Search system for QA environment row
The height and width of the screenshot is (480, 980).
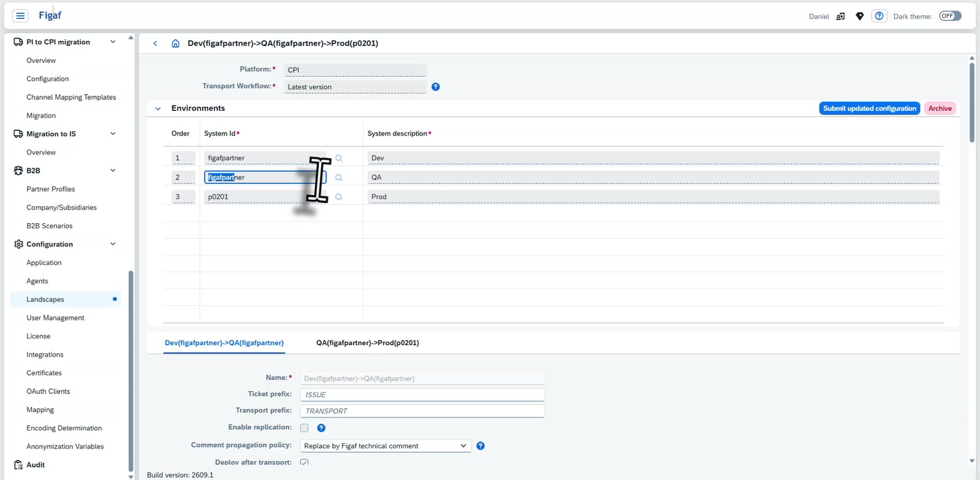339,178
